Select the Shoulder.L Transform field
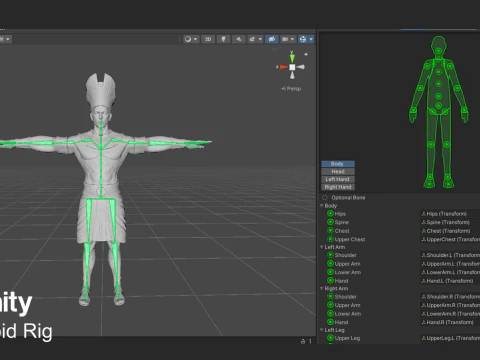 [450, 255]
